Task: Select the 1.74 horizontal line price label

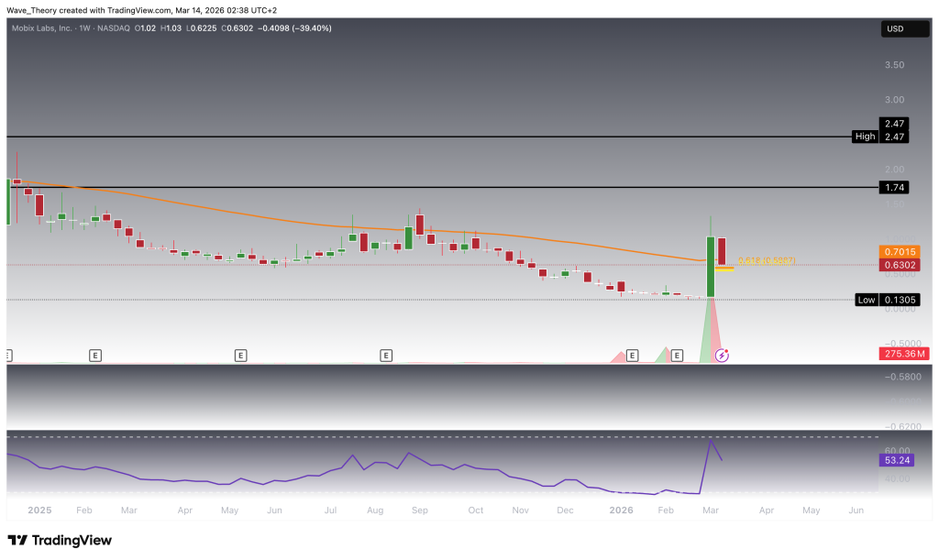Action: coord(893,187)
